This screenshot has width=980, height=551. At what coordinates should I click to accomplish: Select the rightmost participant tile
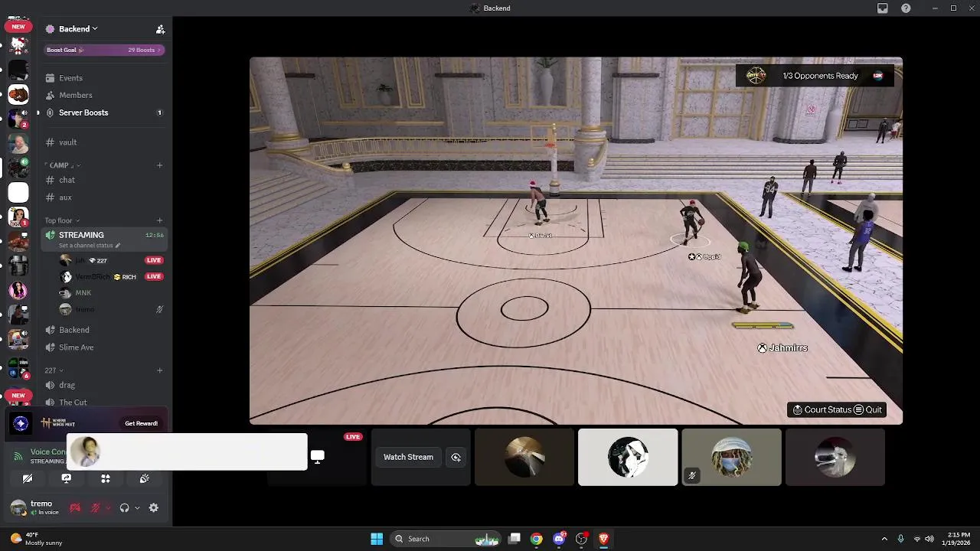[835, 457]
